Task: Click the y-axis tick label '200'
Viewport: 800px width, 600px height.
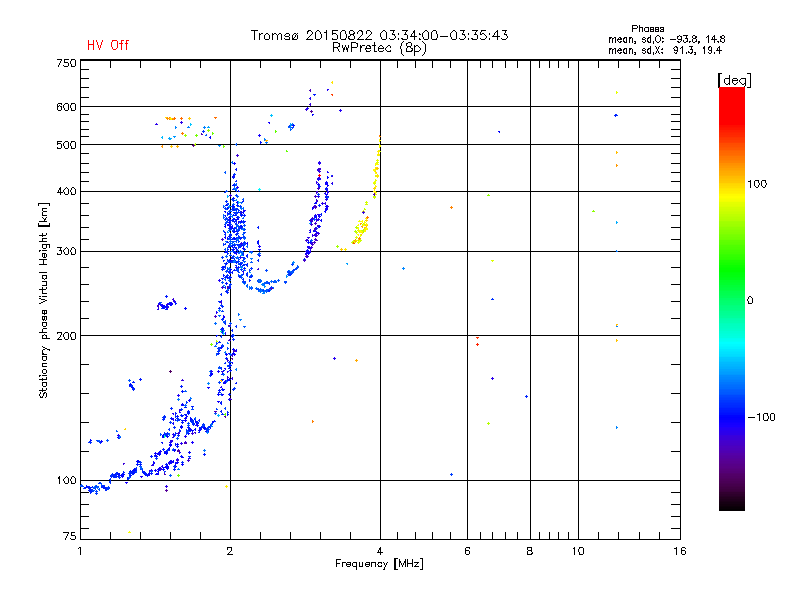Action: pyautogui.click(x=66, y=336)
